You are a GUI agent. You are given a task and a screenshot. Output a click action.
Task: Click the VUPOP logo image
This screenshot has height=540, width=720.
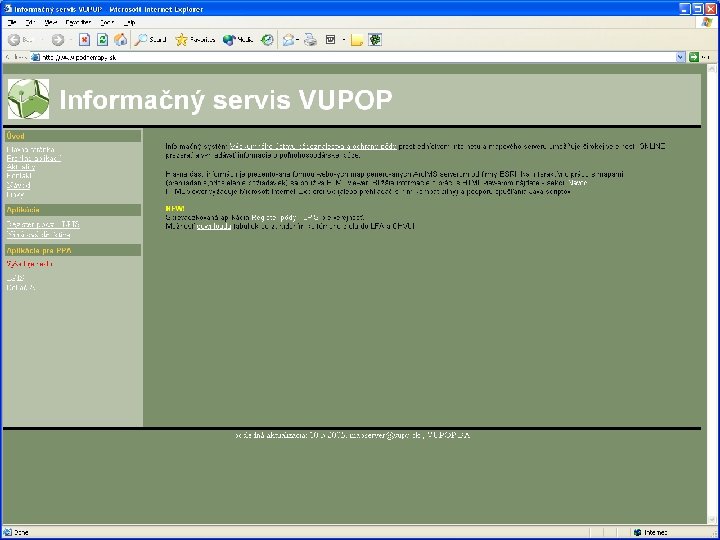click(x=28, y=99)
